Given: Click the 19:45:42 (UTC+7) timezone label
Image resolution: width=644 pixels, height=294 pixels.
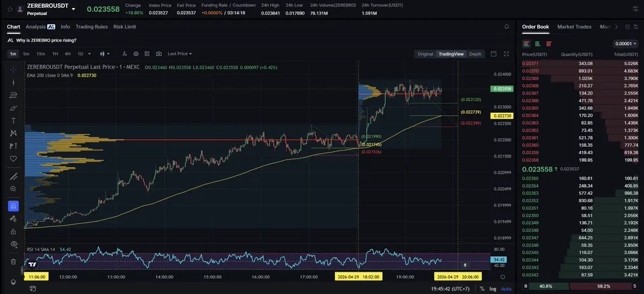Looking at the screenshot, I should tap(451, 289).
